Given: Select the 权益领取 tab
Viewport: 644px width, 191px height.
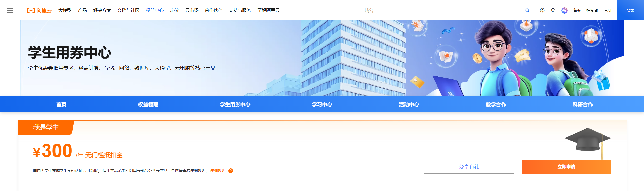Looking at the screenshot, I should click(x=148, y=104).
